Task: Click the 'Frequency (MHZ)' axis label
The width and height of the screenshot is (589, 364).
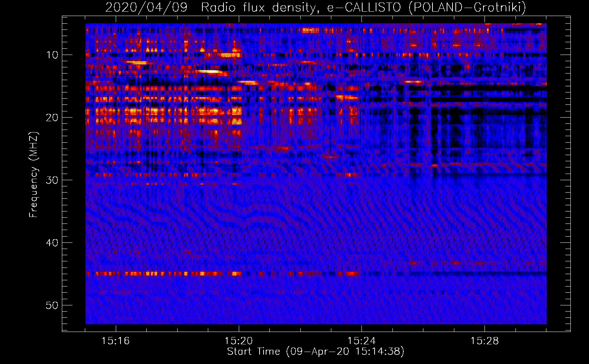Action: [x=33, y=175]
